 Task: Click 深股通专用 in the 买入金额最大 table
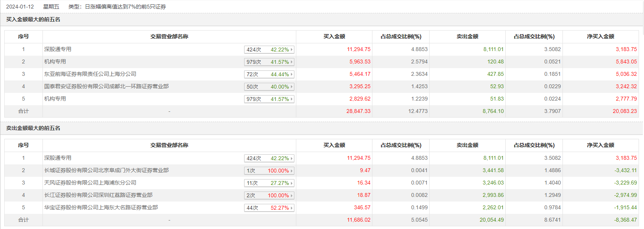click(58, 49)
